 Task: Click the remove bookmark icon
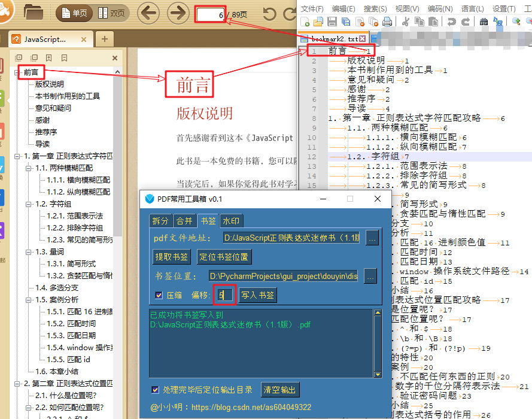point(64,58)
